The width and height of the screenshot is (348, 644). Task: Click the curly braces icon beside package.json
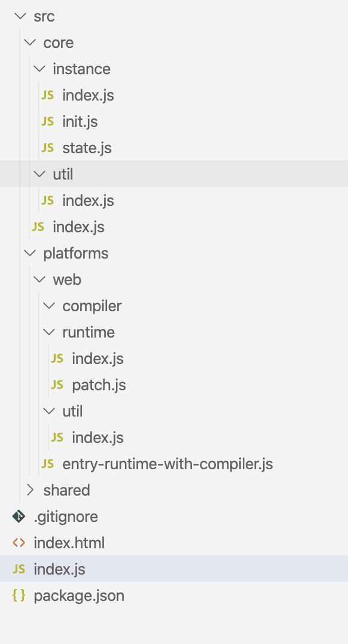[x=19, y=595]
